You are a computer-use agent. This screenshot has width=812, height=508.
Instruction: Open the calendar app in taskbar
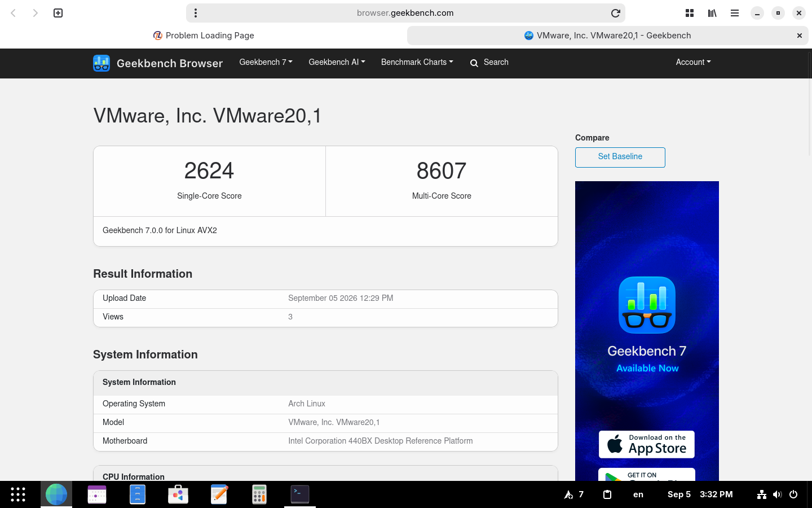point(97,494)
